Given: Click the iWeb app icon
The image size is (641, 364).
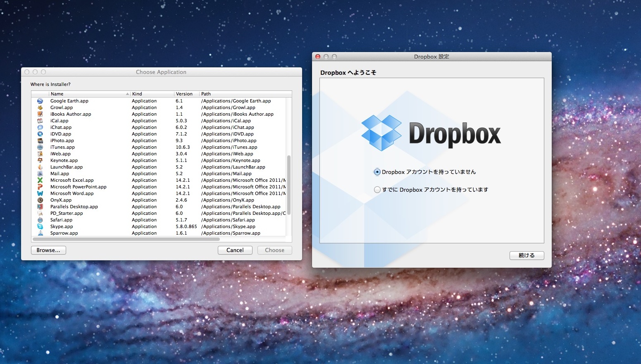Looking at the screenshot, I should [40, 154].
